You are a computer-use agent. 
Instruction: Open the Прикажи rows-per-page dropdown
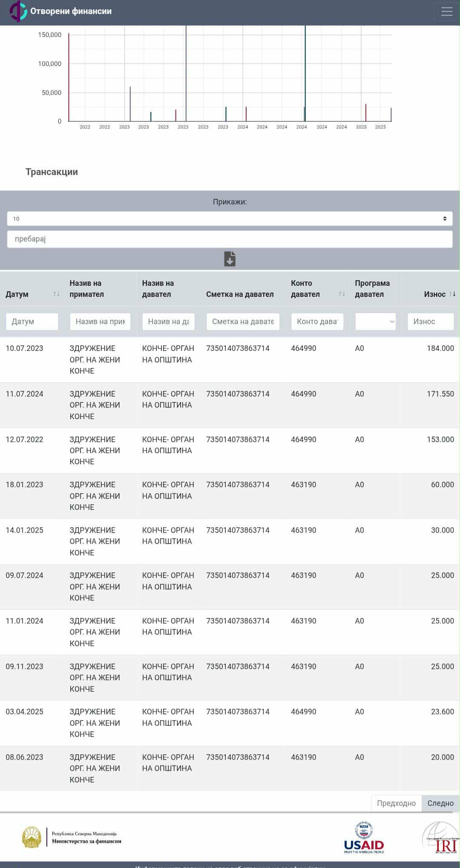(230, 218)
